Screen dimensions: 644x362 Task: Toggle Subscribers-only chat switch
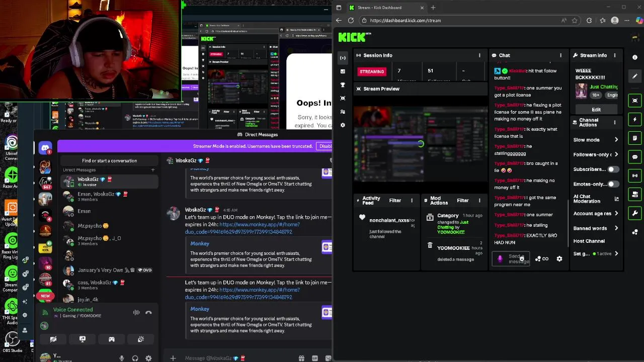coord(613,169)
